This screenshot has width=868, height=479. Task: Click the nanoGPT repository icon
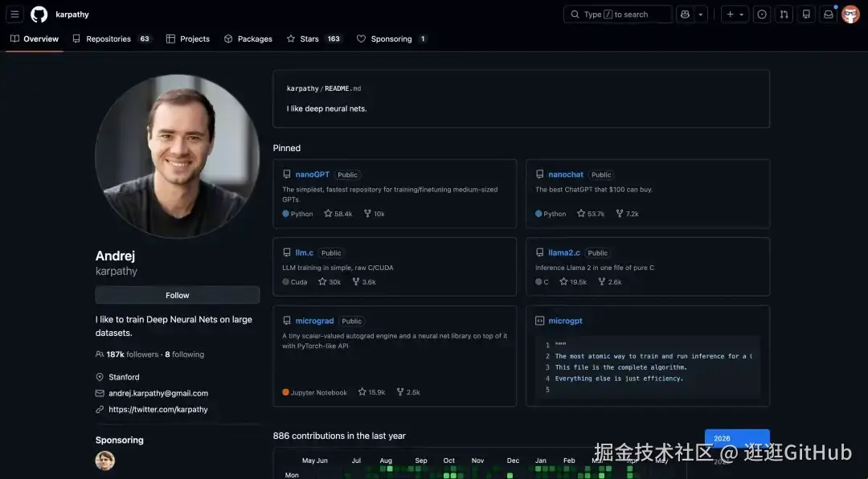pyautogui.click(x=287, y=174)
